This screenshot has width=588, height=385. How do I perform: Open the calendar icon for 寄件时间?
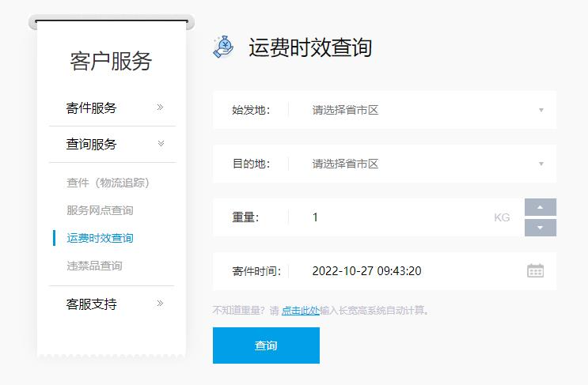(535, 270)
